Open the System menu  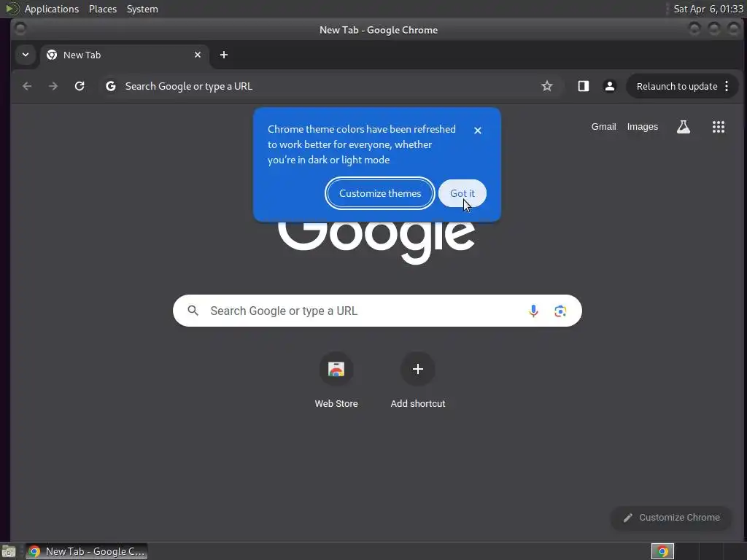pos(142,9)
